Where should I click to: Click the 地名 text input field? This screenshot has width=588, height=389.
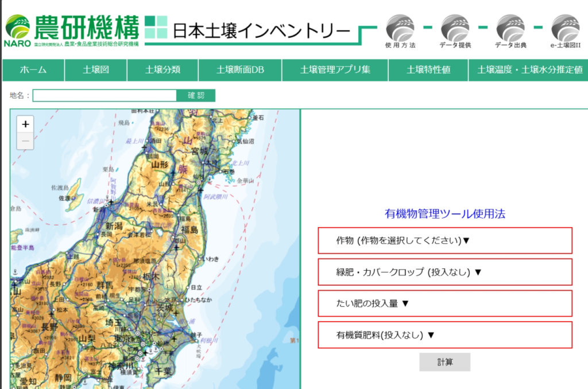[105, 96]
